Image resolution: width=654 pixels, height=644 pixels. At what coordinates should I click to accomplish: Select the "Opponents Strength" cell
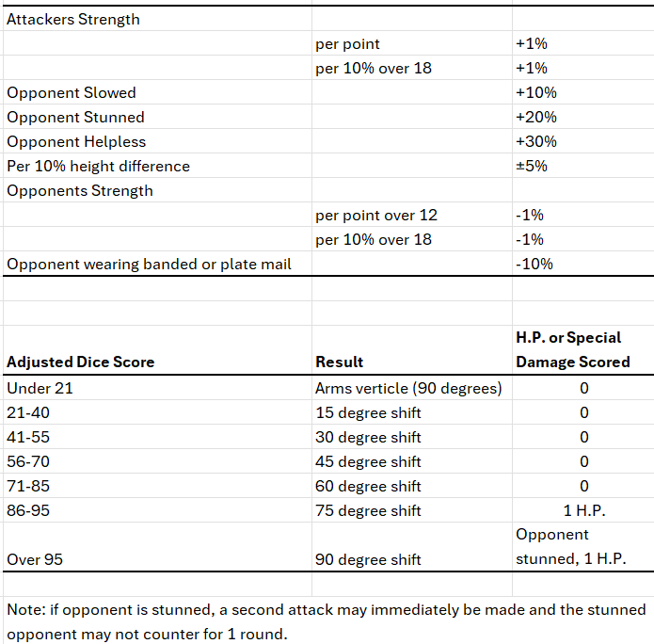click(79, 191)
